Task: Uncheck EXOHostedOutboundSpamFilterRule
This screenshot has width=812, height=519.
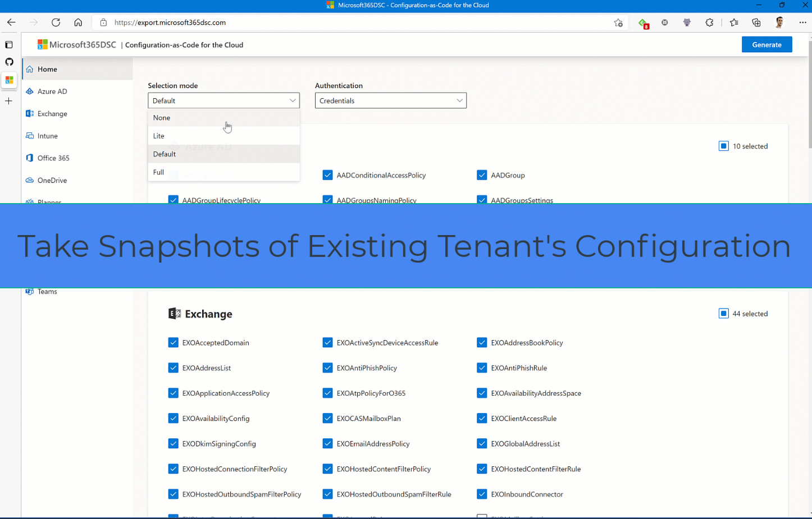Action: (x=327, y=494)
